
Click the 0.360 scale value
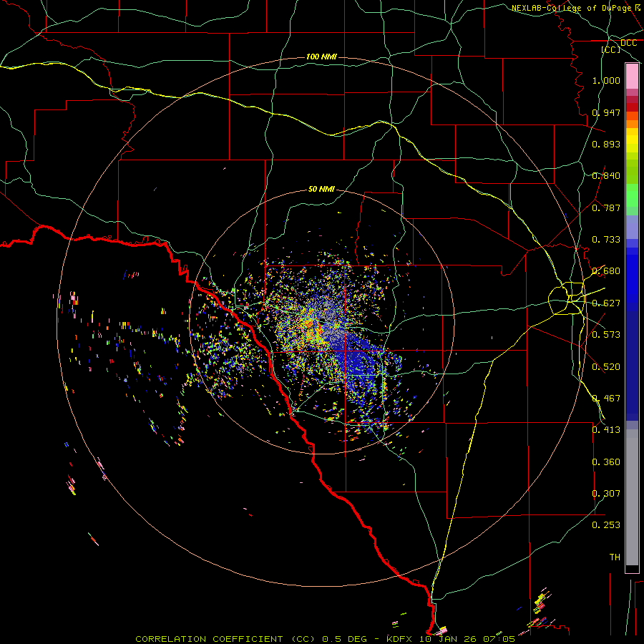click(x=606, y=462)
